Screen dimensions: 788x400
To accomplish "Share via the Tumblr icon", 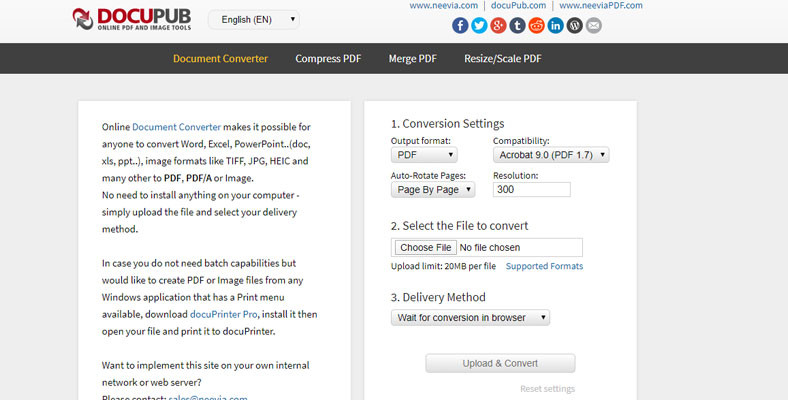I will point(517,26).
